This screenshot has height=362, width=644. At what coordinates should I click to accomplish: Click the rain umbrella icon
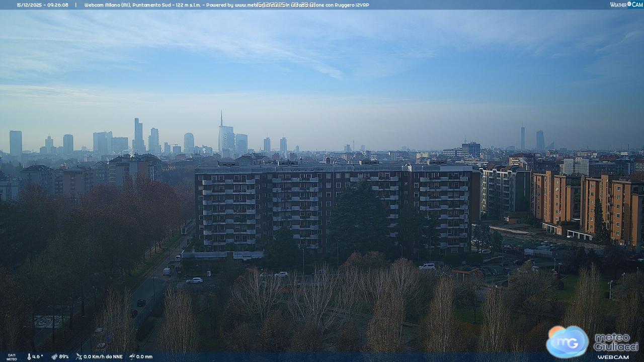pyautogui.click(x=132, y=356)
